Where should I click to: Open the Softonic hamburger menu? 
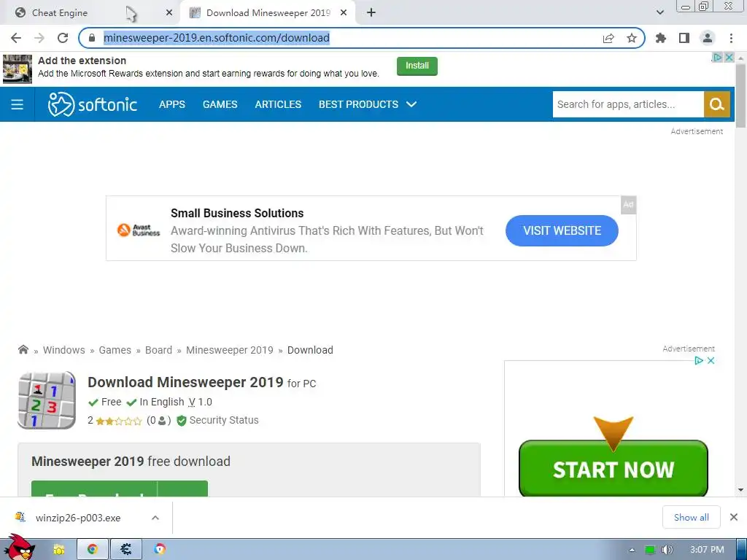point(18,104)
